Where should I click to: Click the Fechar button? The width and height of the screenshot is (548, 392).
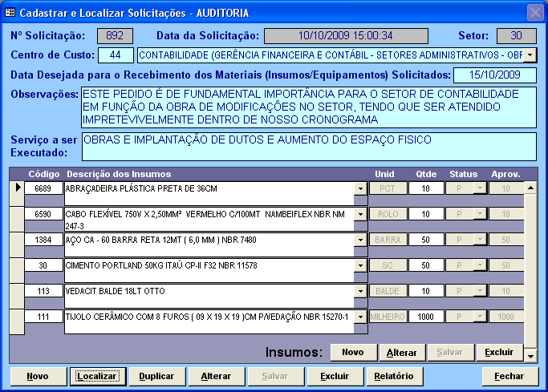coord(509,376)
